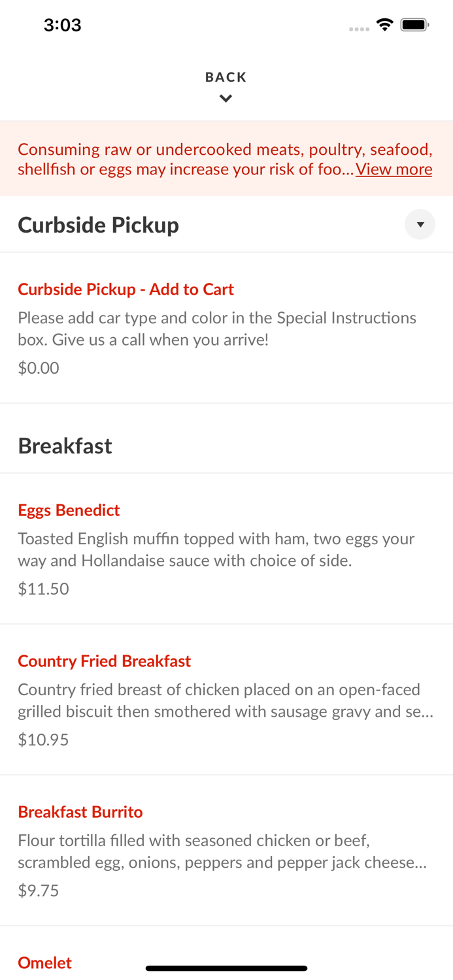Tap the $0.00 price for Curbside Pickup
Image resolution: width=453 pixels, height=980 pixels.
[x=38, y=368]
